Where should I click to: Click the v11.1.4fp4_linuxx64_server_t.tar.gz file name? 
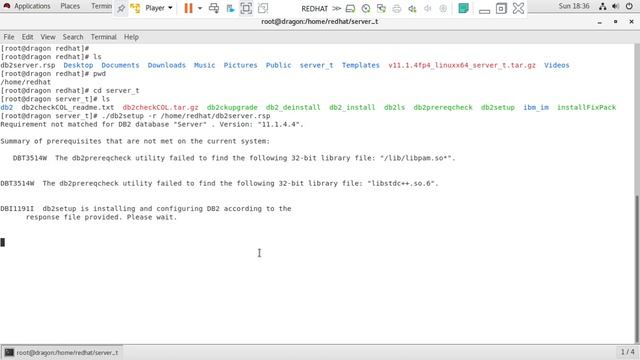462,65
